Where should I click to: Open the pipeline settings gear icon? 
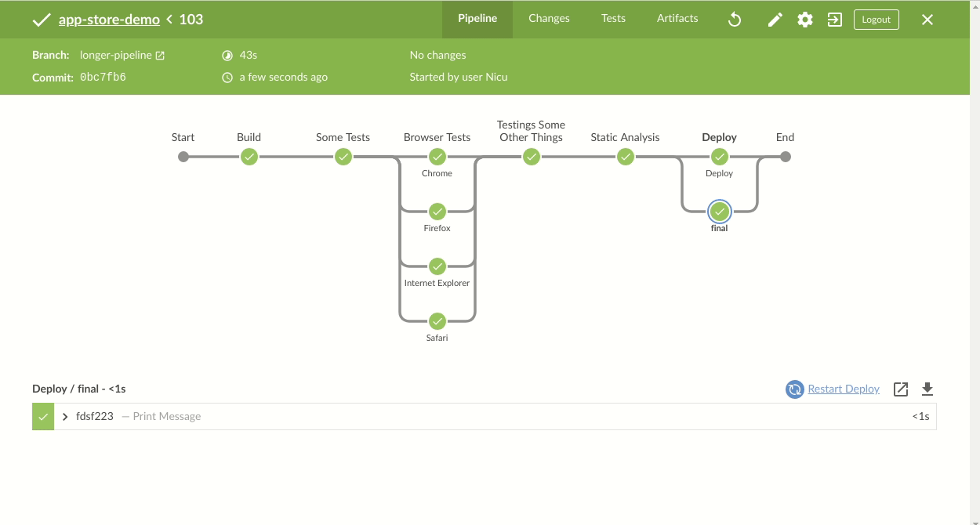coord(804,19)
